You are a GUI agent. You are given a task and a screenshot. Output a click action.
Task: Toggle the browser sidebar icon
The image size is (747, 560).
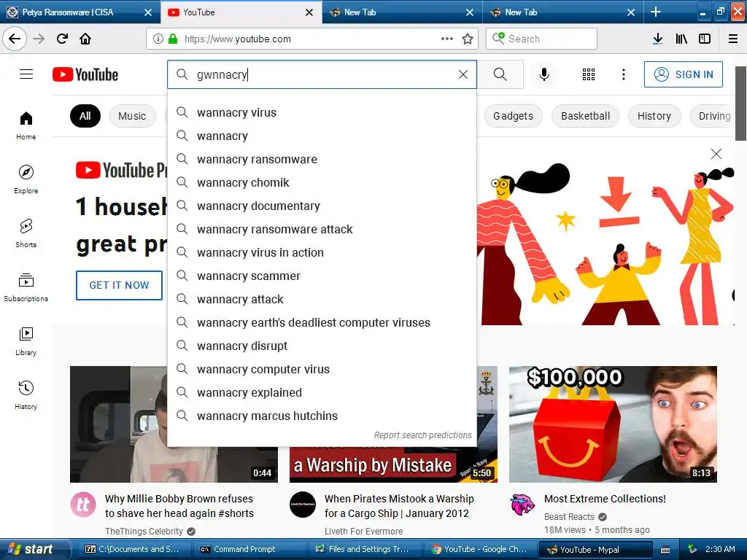point(705,39)
